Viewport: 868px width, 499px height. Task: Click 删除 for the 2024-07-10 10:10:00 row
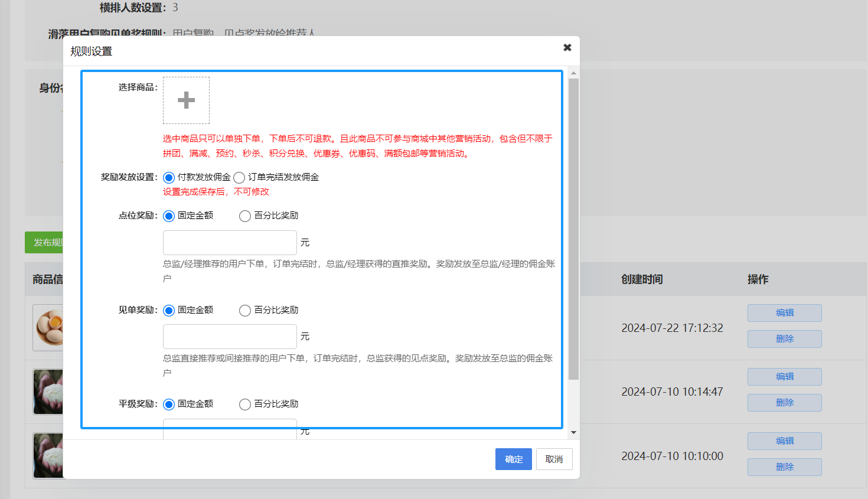(785, 467)
